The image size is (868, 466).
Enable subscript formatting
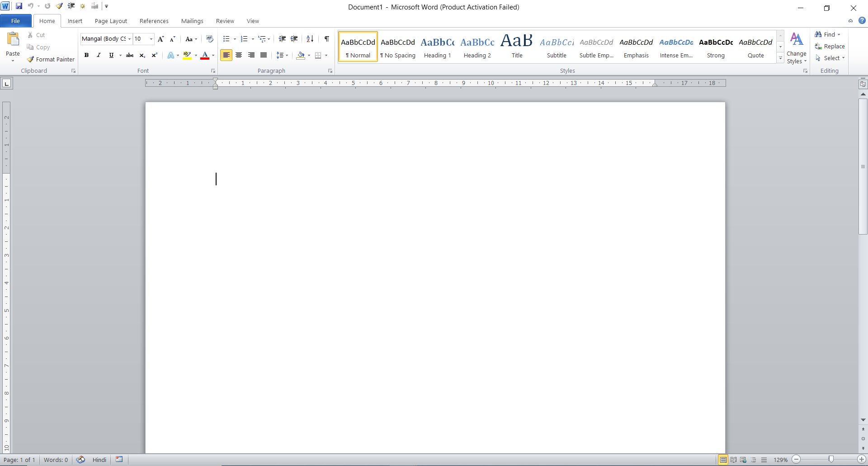click(x=142, y=55)
